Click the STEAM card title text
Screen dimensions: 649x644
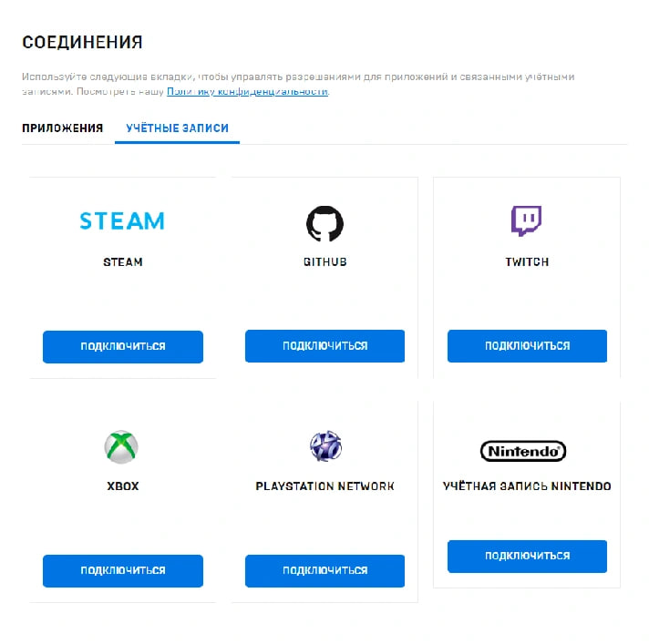123,262
